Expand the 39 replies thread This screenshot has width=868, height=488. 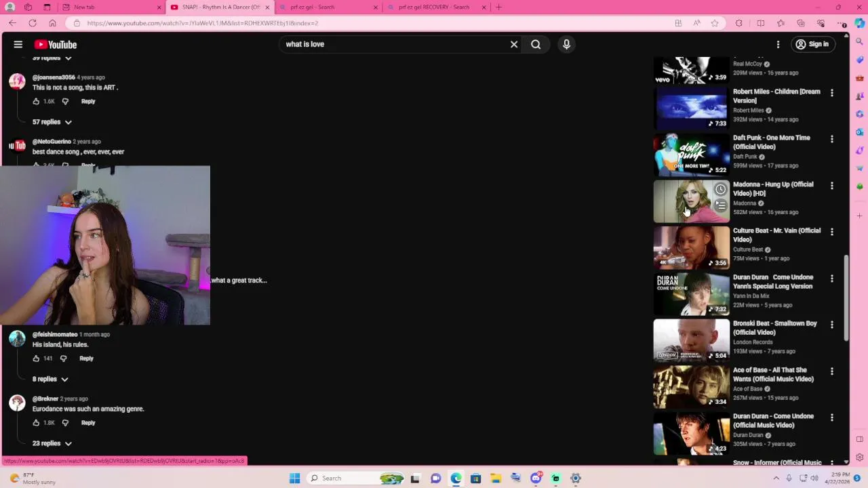[x=52, y=58]
